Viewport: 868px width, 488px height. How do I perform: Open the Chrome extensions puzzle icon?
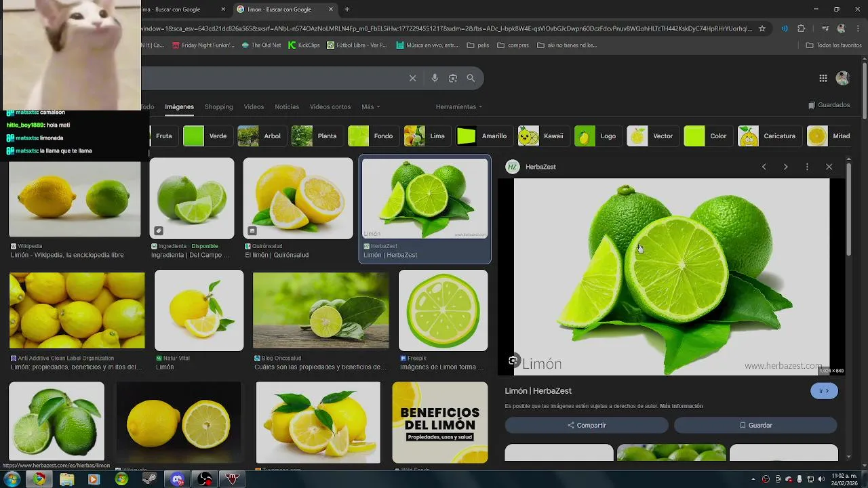click(801, 28)
